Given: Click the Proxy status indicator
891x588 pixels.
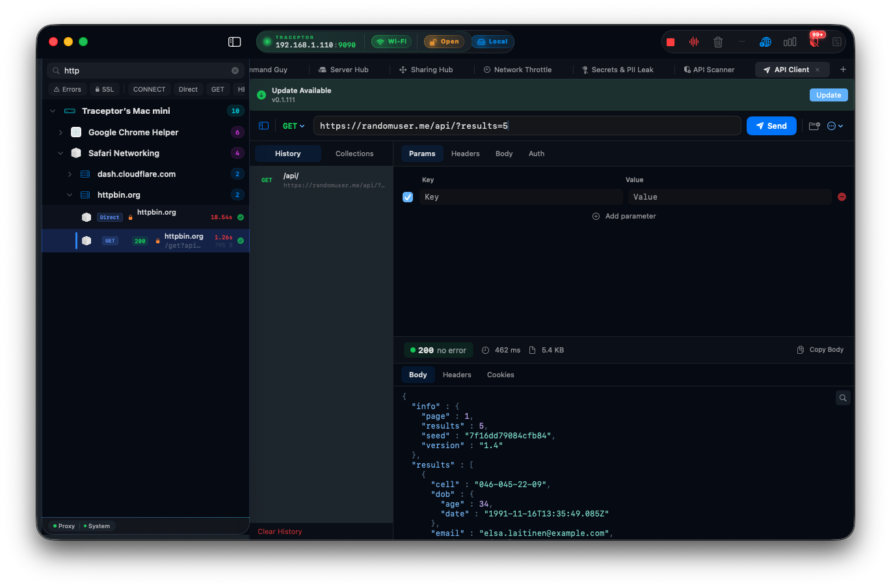Looking at the screenshot, I should (x=64, y=526).
